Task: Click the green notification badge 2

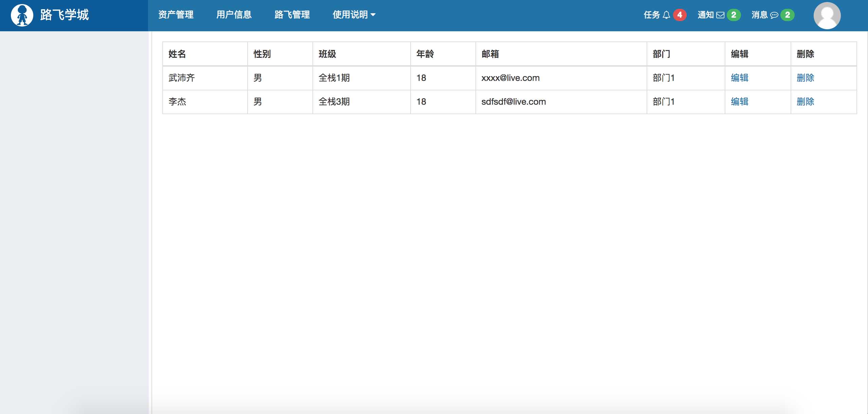Action: 734,15
